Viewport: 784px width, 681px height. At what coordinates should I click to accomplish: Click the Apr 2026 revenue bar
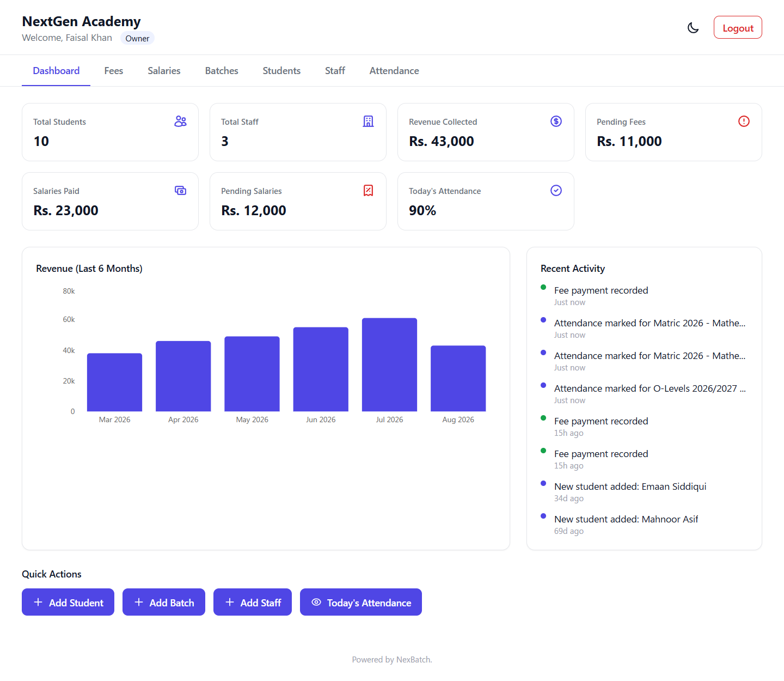point(183,376)
